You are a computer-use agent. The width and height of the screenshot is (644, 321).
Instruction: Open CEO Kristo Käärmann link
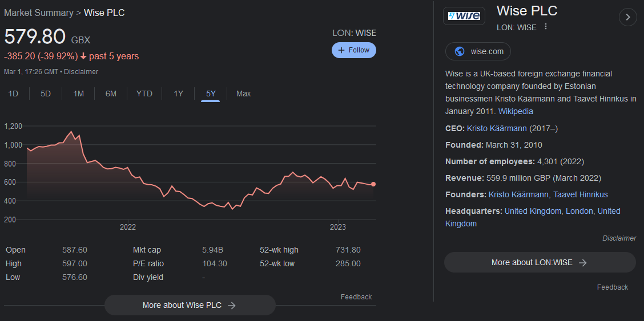click(497, 128)
